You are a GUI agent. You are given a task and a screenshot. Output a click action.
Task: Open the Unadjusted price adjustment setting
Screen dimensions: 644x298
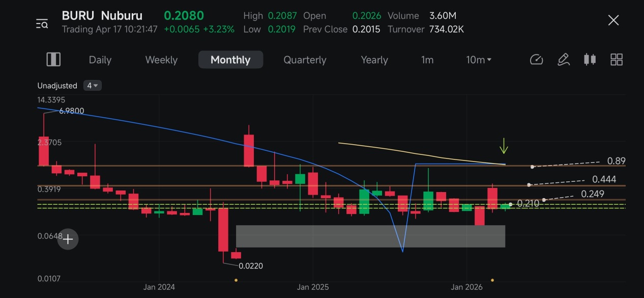57,86
